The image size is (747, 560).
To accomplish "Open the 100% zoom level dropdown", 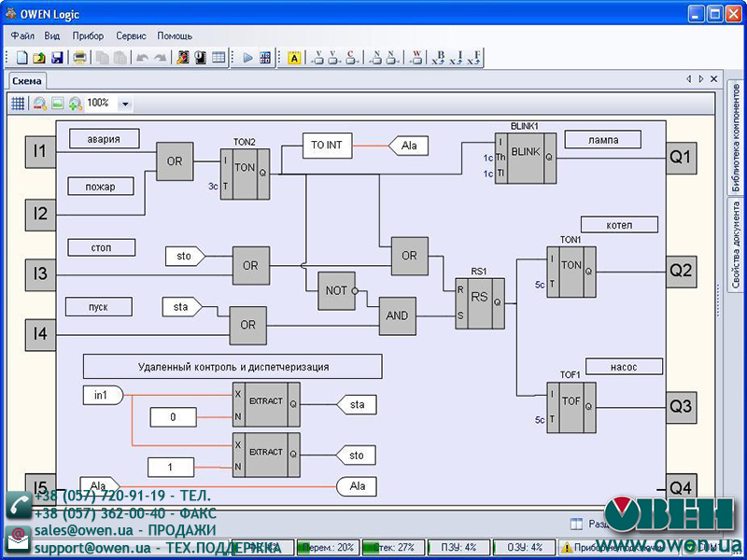I will 125,104.
